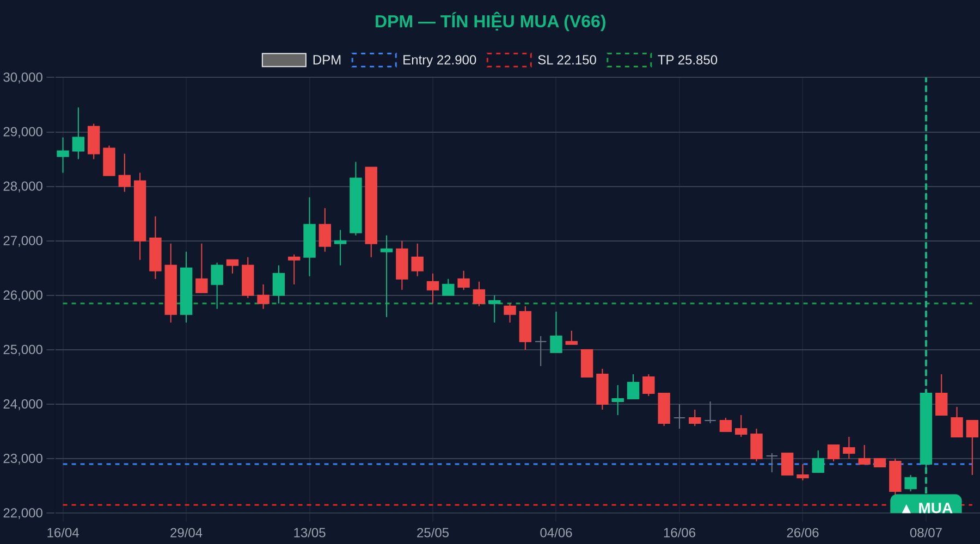
Task: Click the 26,000 price axis label
Action: 23,295
